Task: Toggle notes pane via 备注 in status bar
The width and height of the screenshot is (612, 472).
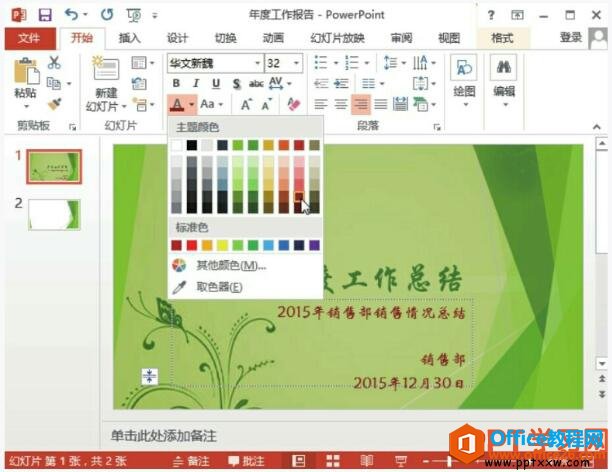Action: [191, 461]
